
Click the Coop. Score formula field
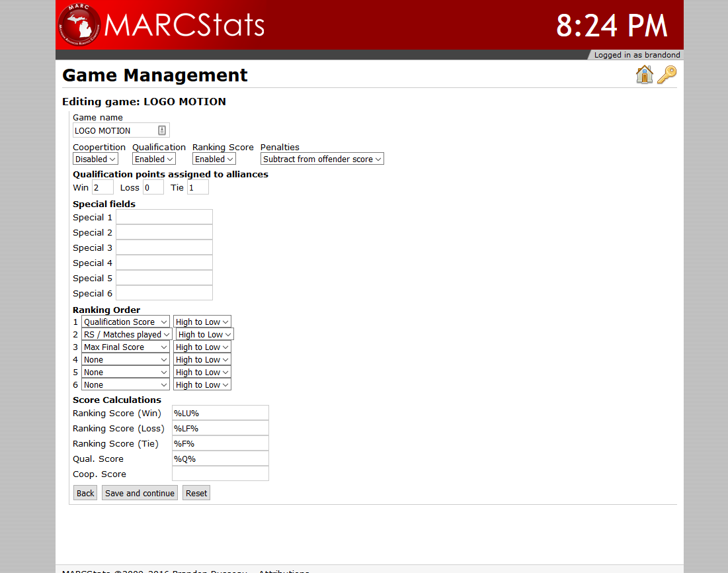pos(221,474)
